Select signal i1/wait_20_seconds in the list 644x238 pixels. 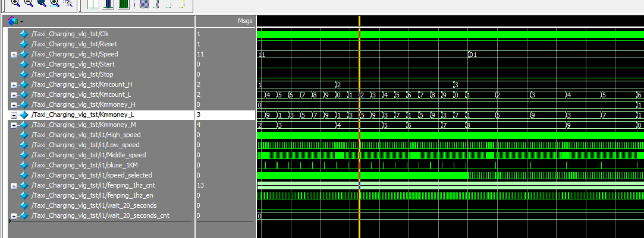point(93,205)
